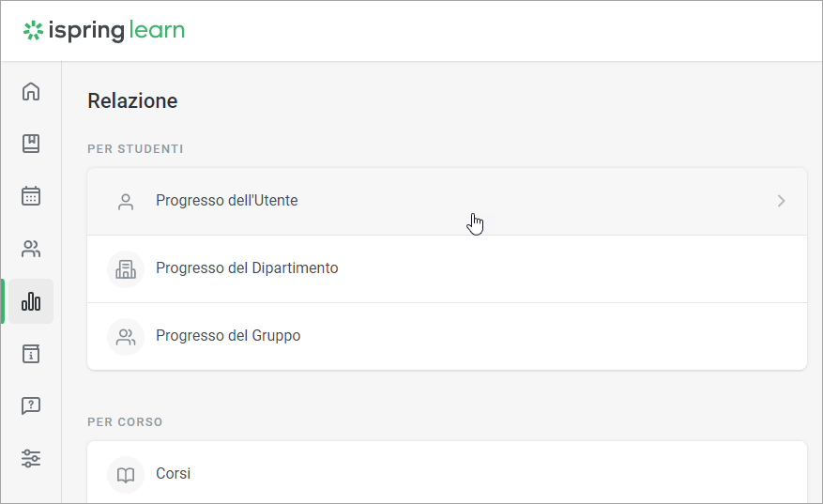Open the Home icon in sidebar

pos(31,91)
